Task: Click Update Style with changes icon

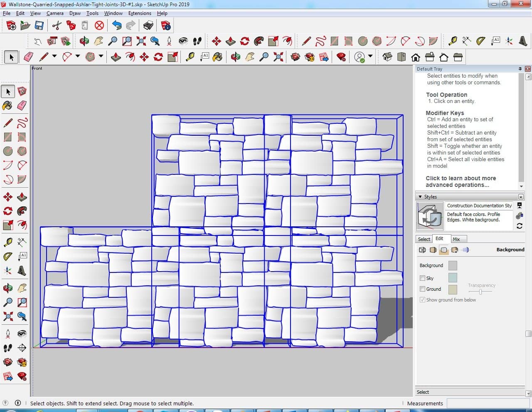Action: click(519, 226)
